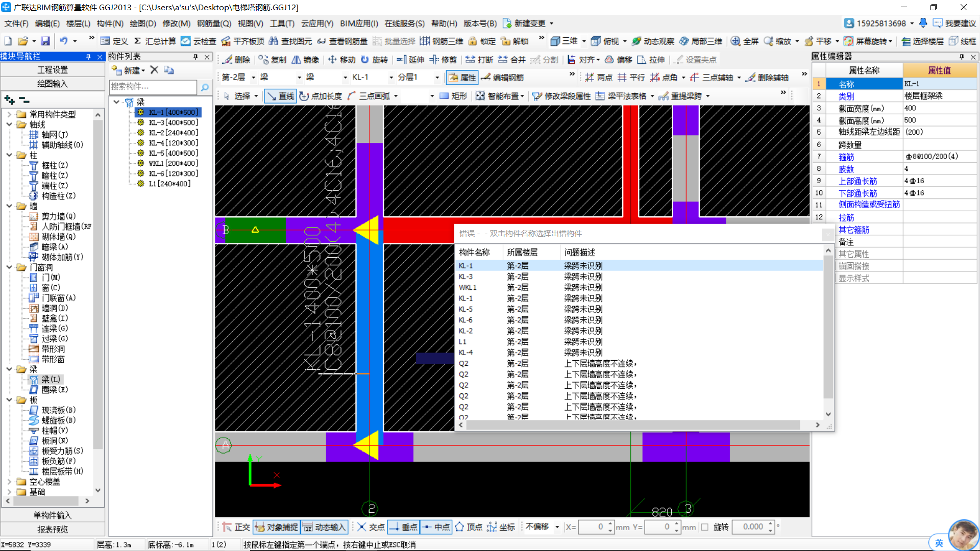This screenshot has height=551, width=980.
Task: Run the 云检查 cloud check
Action: (199, 41)
